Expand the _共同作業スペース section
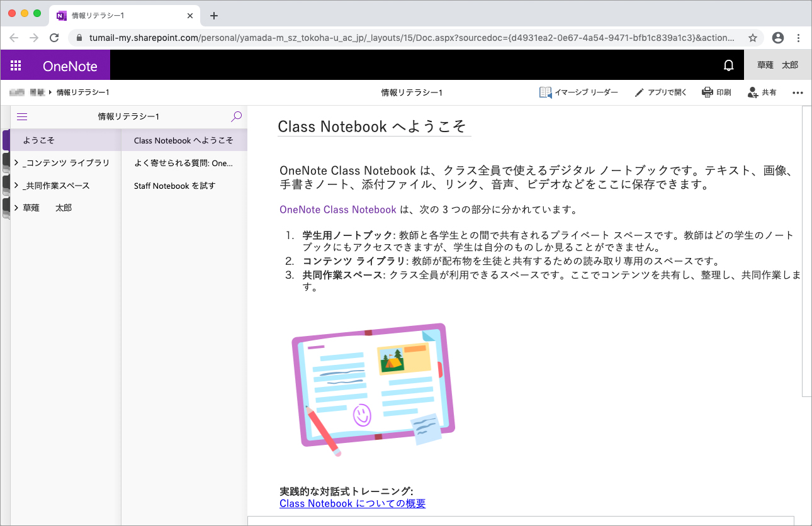The image size is (812, 526). click(16, 186)
